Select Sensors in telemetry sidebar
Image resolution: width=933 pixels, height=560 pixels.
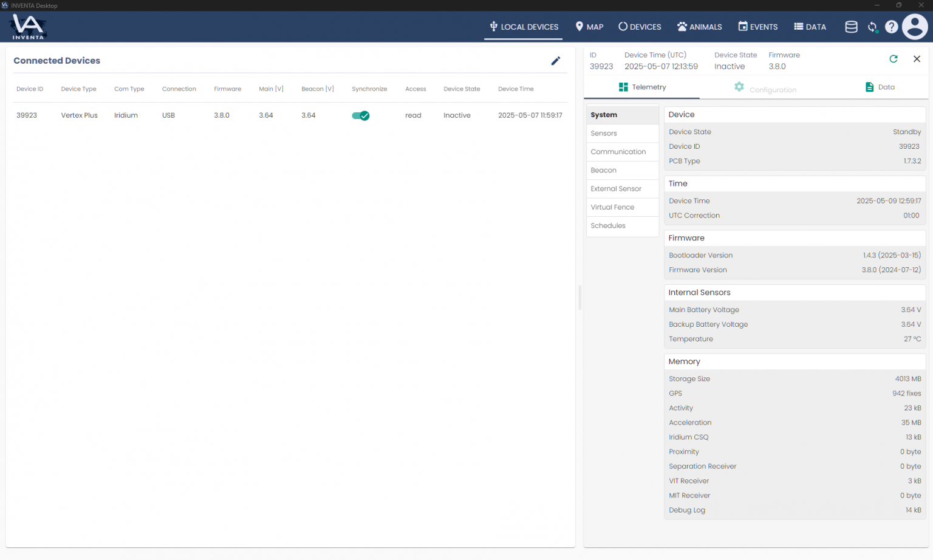tap(604, 133)
